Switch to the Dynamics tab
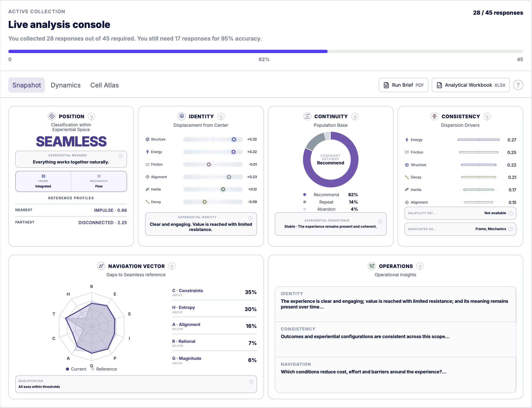532x408 pixels. point(66,85)
